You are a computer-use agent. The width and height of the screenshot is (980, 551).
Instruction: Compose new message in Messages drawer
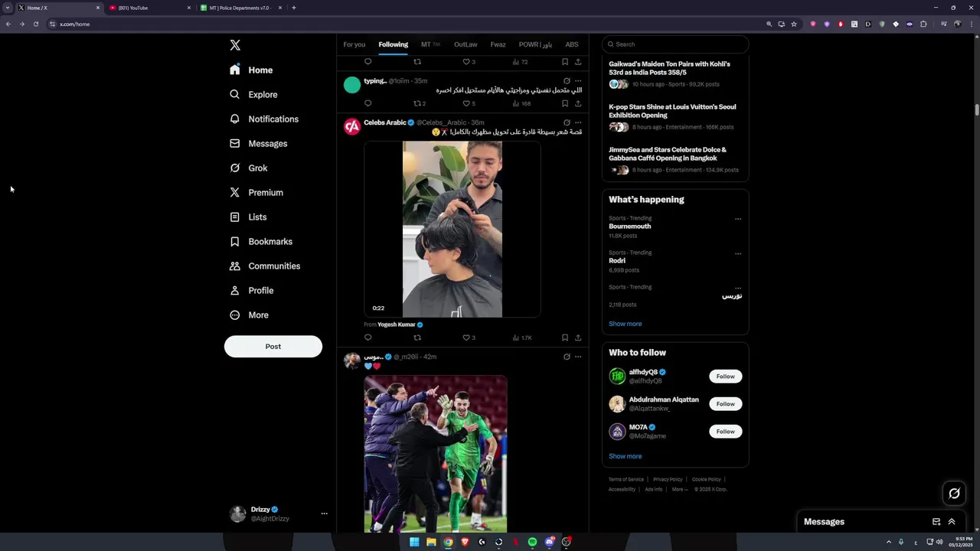coord(936,522)
